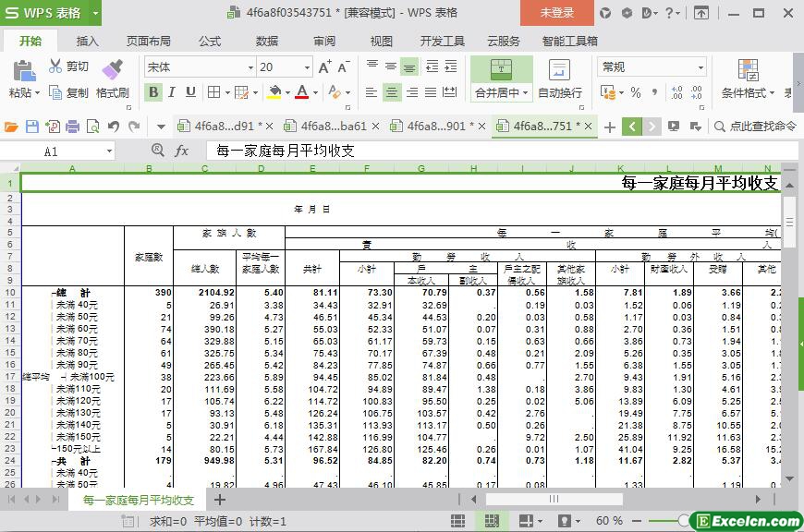This screenshot has height=532, width=804.
Task: Click the Cut (剪切) scissors icon
Action: click(56, 66)
